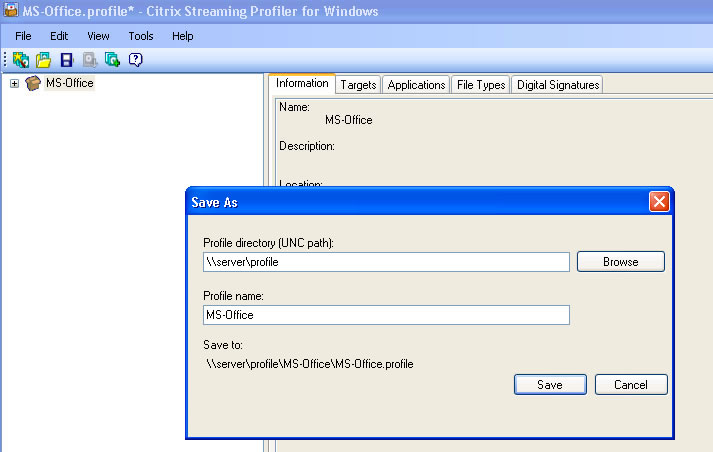Screen dimensions: 713x452
Task: Open the Edit menu
Action: (x=59, y=36)
